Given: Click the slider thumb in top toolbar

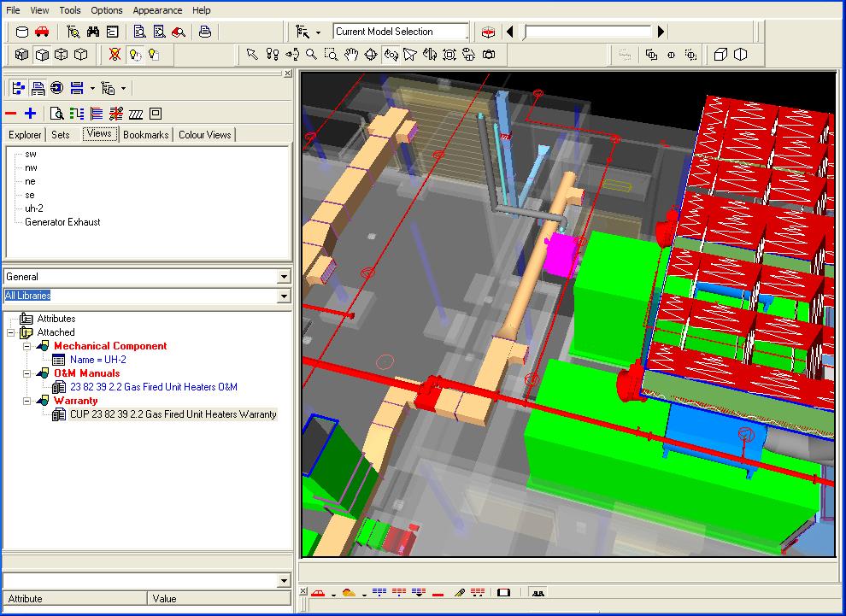Looking at the screenshot, I should [523, 32].
